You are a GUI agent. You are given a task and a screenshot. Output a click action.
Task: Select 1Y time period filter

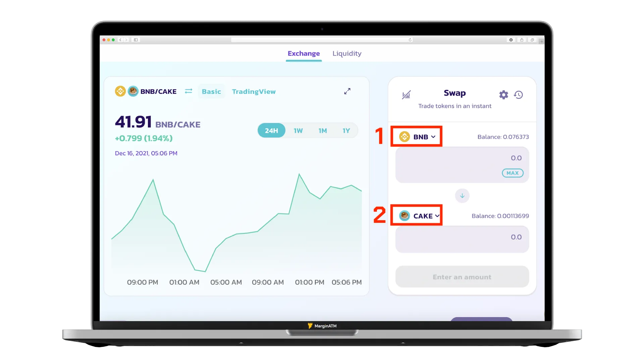pyautogui.click(x=346, y=130)
